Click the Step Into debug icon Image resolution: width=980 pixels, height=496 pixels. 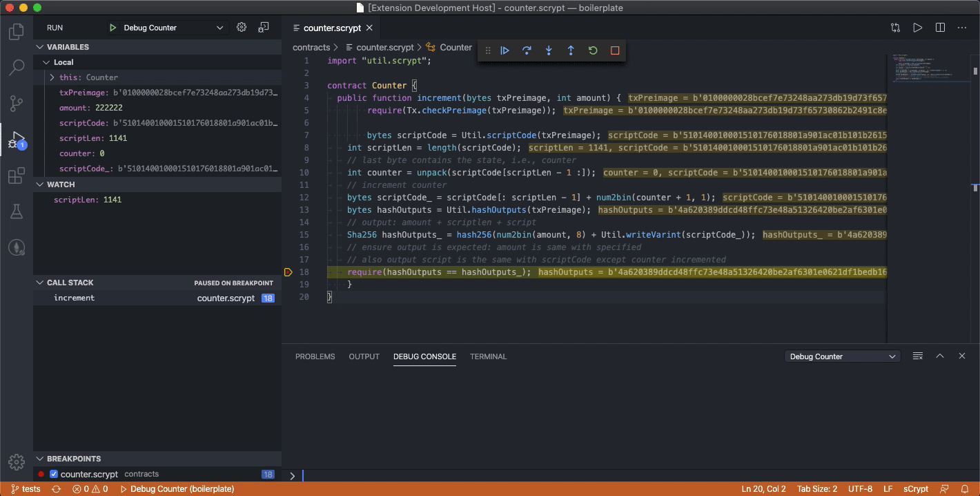(549, 50)
